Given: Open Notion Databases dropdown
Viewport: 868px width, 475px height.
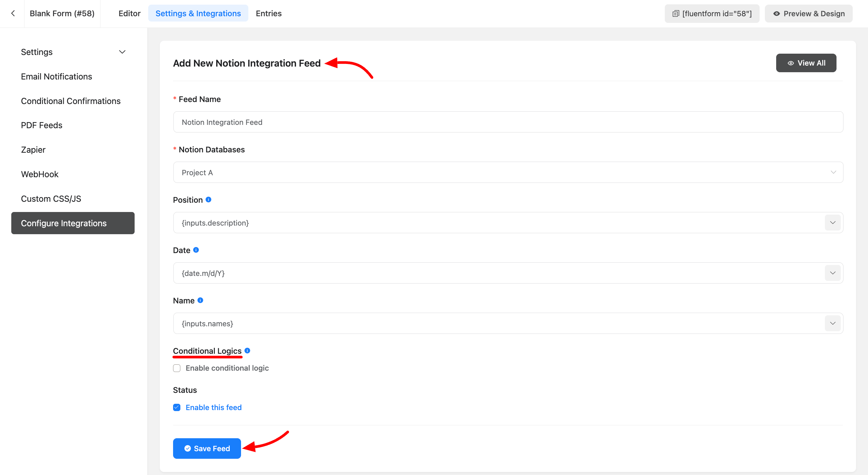Looking at the screenshot, I should (x=508, y=172).
